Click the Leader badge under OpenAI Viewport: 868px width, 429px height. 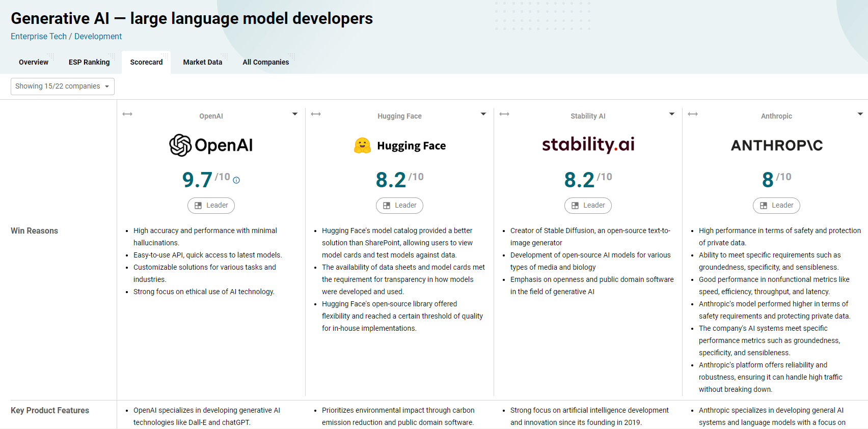(211, 206)
